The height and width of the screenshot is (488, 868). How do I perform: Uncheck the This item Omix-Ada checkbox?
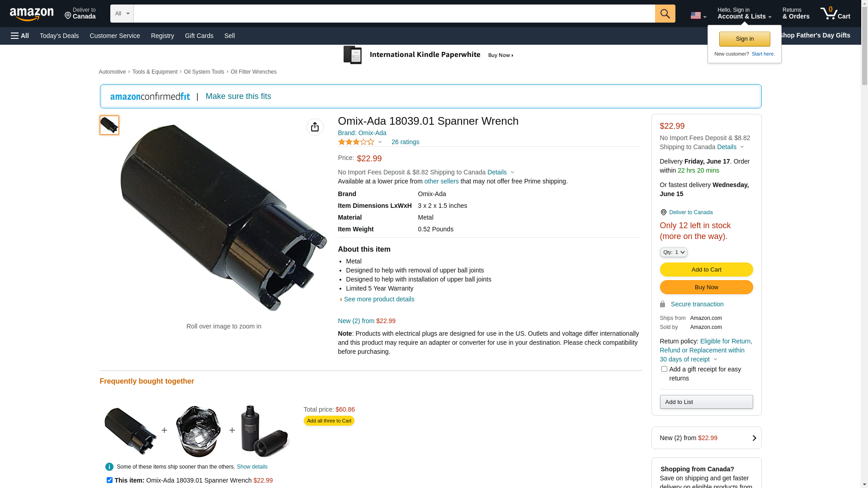[109, 480]
